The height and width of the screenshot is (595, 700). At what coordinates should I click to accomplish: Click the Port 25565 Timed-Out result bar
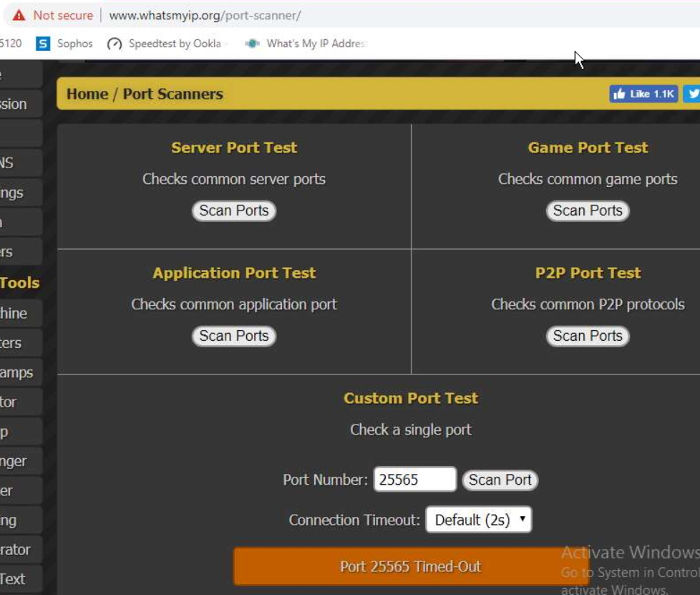pyautogui.click(x=410, y=567)
